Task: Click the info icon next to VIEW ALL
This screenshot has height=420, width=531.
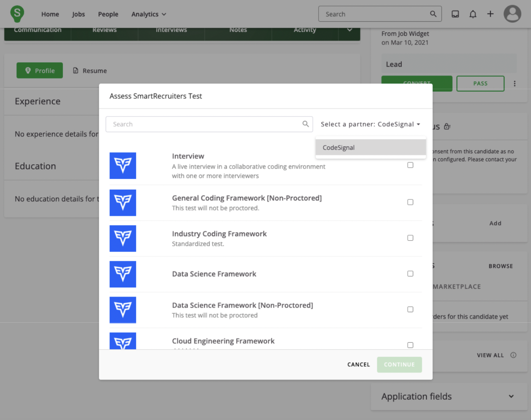Action: pos(513,355)
